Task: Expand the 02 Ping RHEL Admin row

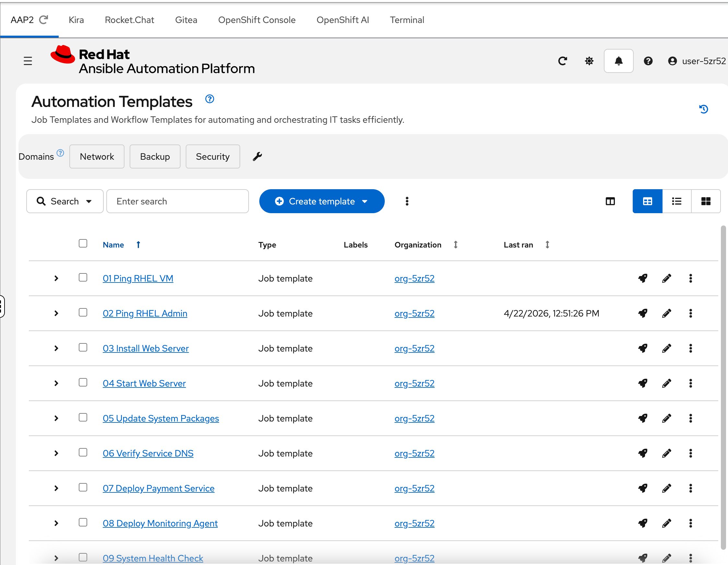Action: tap(56, 313)
